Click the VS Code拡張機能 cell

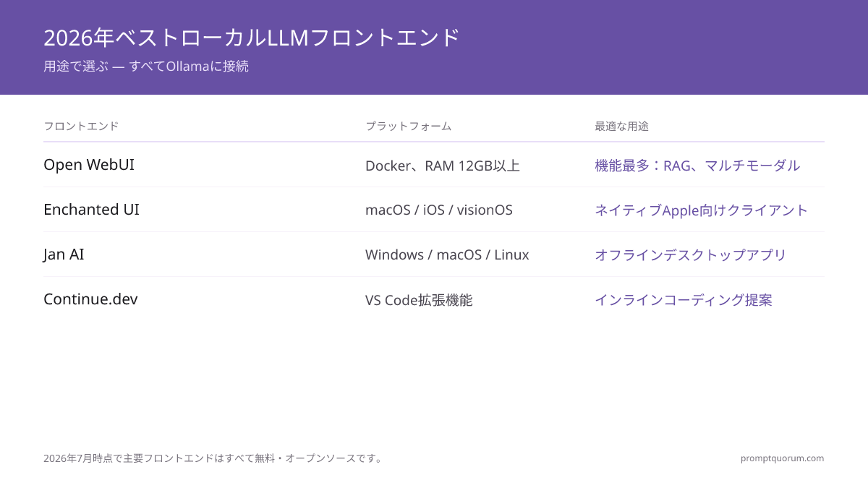click(419, 300)
